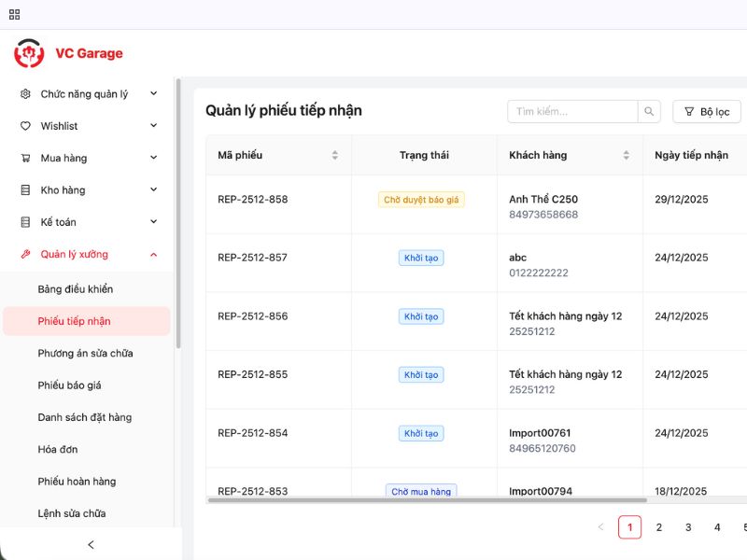Image resolution: width=747 pixels, height=560 pixels.
Task: Expand the Chức năng quản lý menu
Action: coord(153,94)
